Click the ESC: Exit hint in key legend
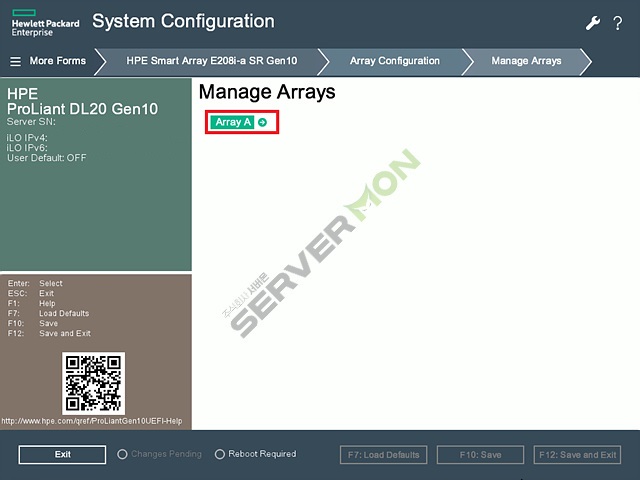The height and width of the screenshot is (480, 640). click(x=31, y=293)
